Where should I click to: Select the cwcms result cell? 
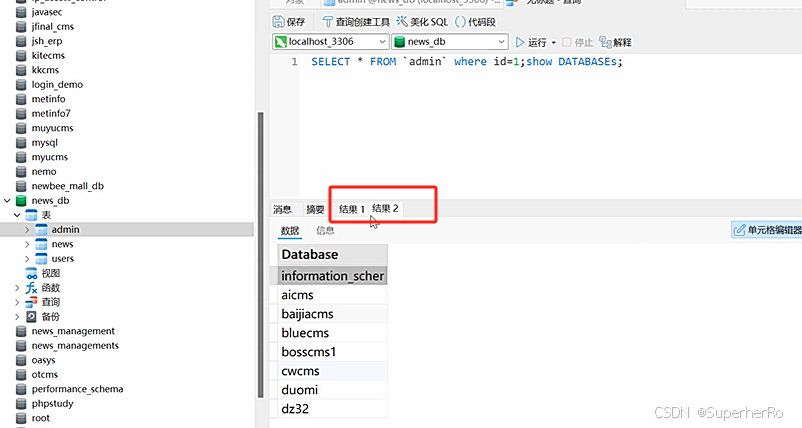pyautogui.click(x=332, y=370)
